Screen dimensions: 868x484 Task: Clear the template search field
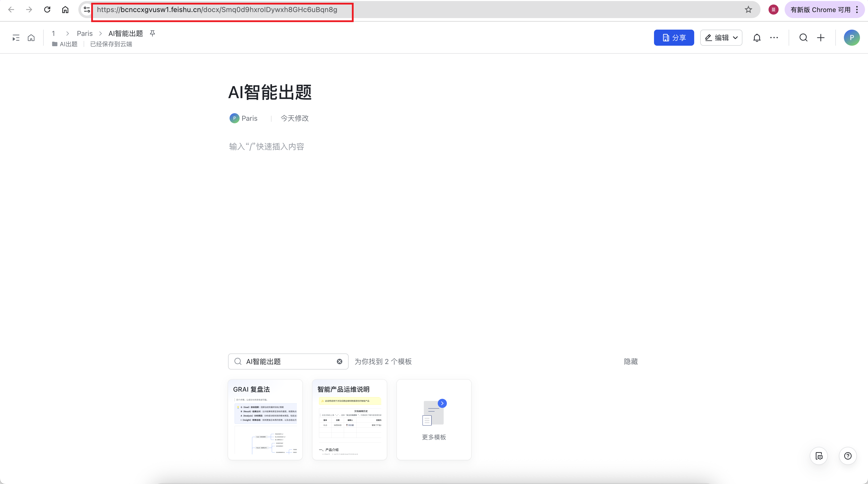point(339,361)
